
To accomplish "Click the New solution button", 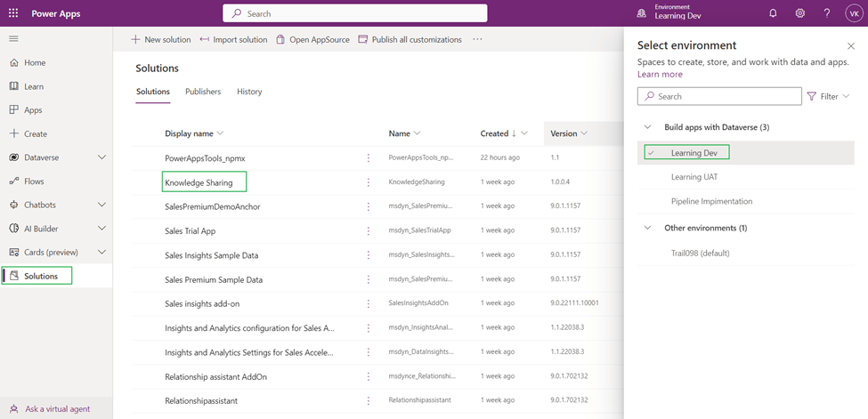I will click(160, 39).
